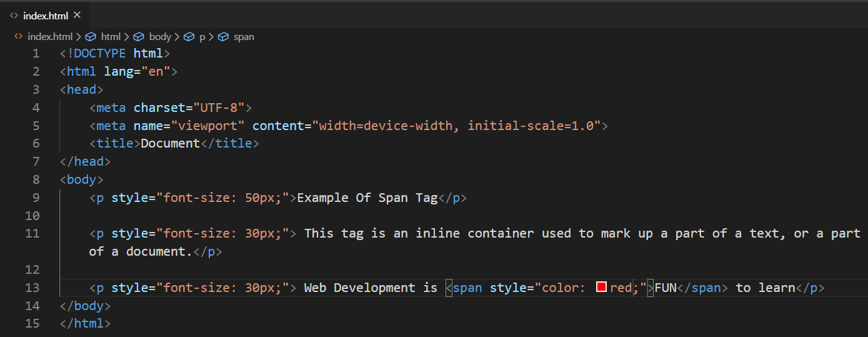Click index.html in the breadcrumb

point(50,37)
